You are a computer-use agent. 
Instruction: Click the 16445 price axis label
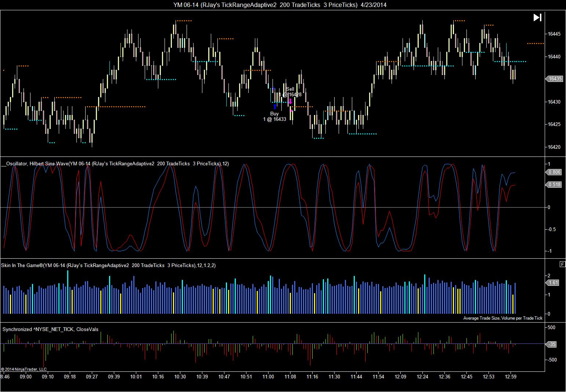click(x=554, y=34)
